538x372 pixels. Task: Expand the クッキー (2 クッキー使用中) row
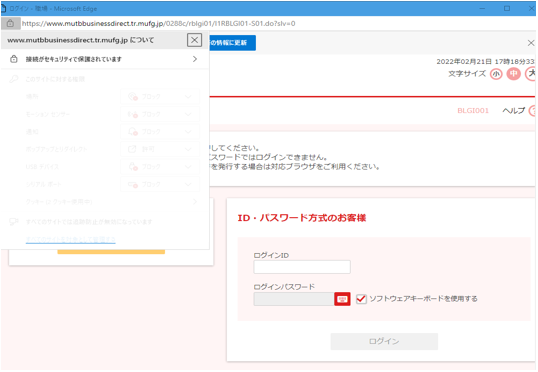tap(104, 202)
